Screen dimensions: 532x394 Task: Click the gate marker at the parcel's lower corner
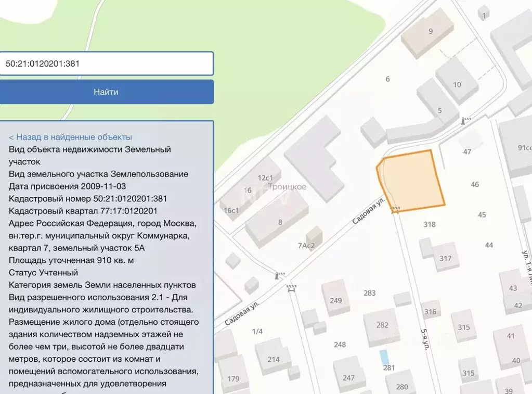pos(395,207)
